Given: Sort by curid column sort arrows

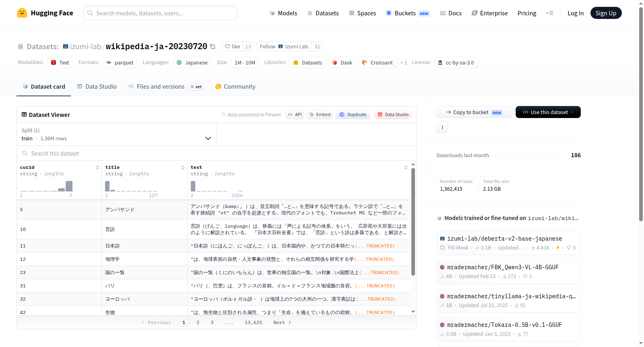Looking at the screenshot, I should pyautogui.click(x=97, y=167).
